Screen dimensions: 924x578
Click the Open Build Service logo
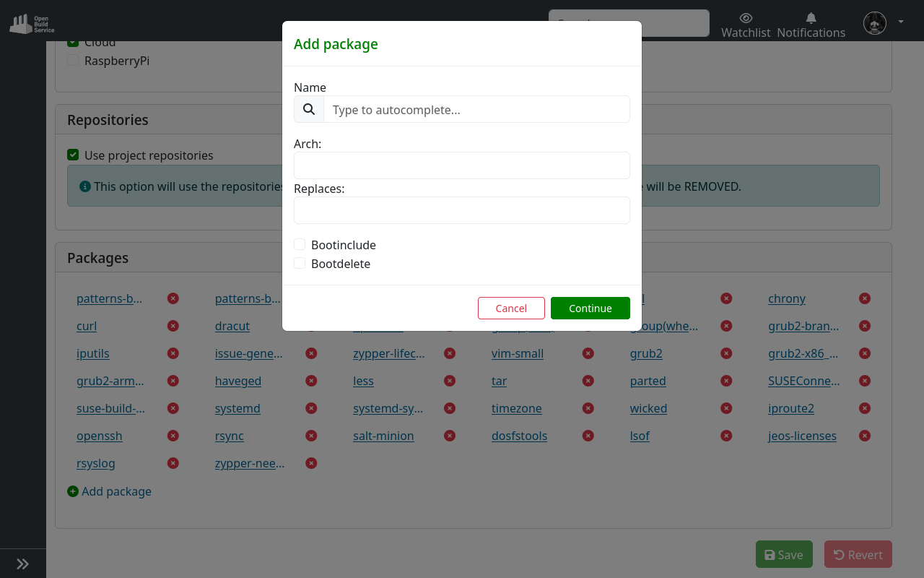[31, 22]
